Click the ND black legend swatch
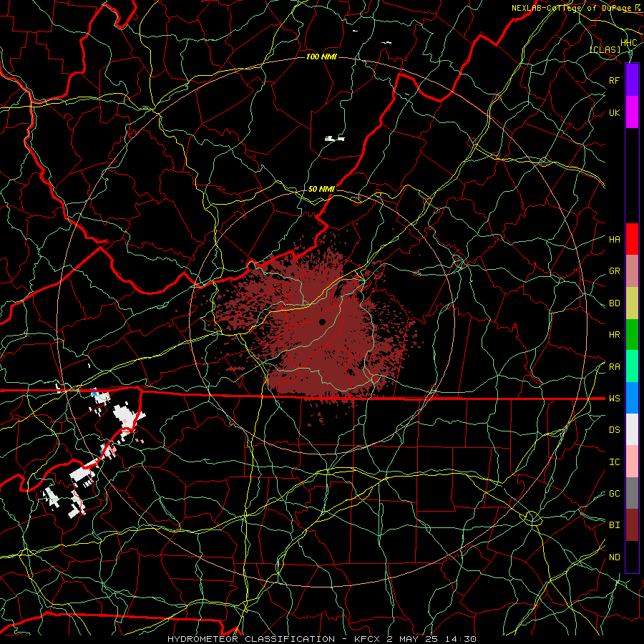Image resolution: width=644 pixels, height=644 pixels. pyautogui.click(x=632, y=557)
